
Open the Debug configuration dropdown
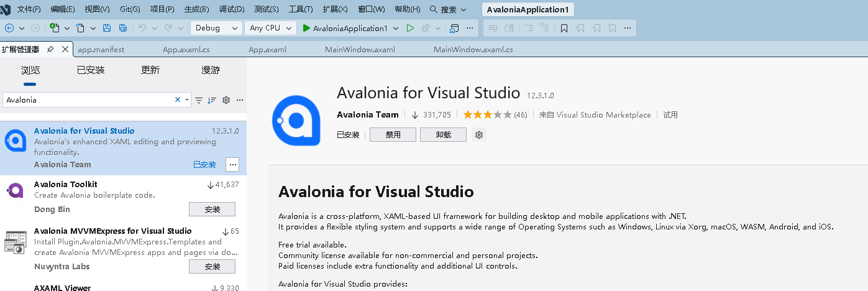pyautogui.click(x=216, y=28)
